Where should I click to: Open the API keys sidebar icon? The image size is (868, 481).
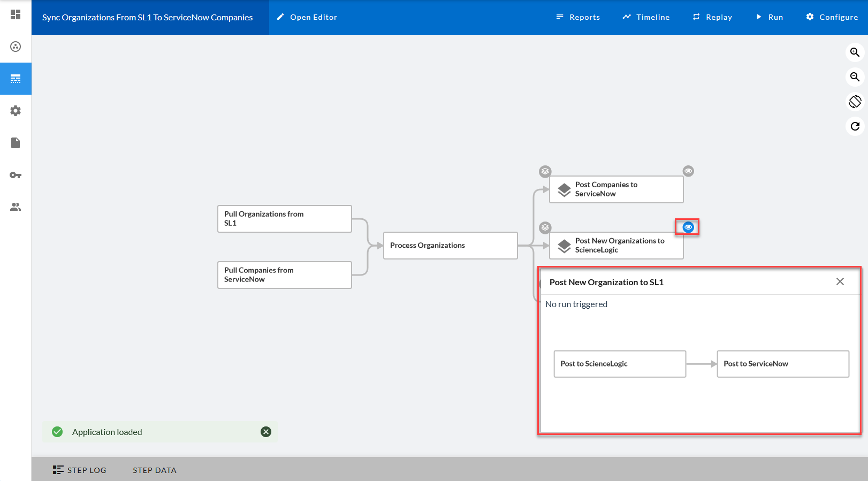(16, 175)
